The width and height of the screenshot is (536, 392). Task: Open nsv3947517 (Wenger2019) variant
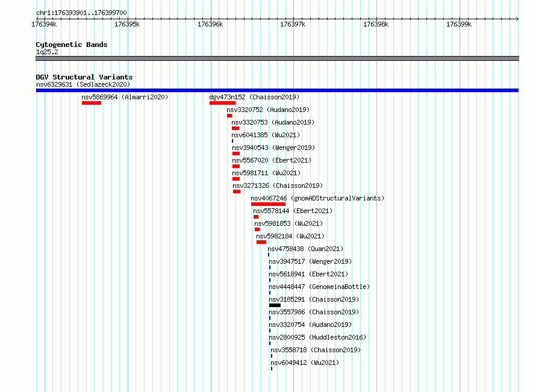[x=310, y=261]
